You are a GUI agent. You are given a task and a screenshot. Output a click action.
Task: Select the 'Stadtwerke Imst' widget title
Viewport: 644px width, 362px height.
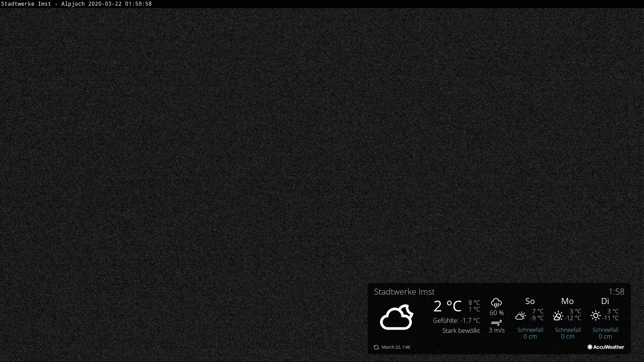point(404,292)
